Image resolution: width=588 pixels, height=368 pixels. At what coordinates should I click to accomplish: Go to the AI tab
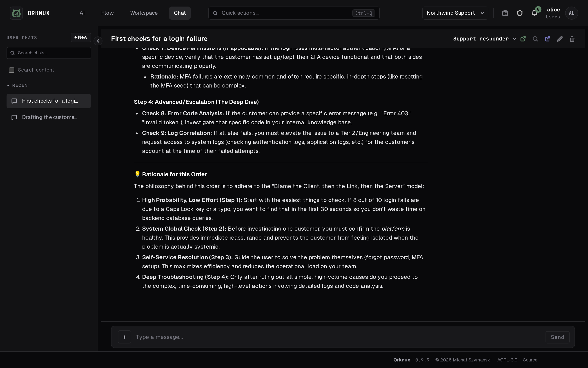click(82, 13)
